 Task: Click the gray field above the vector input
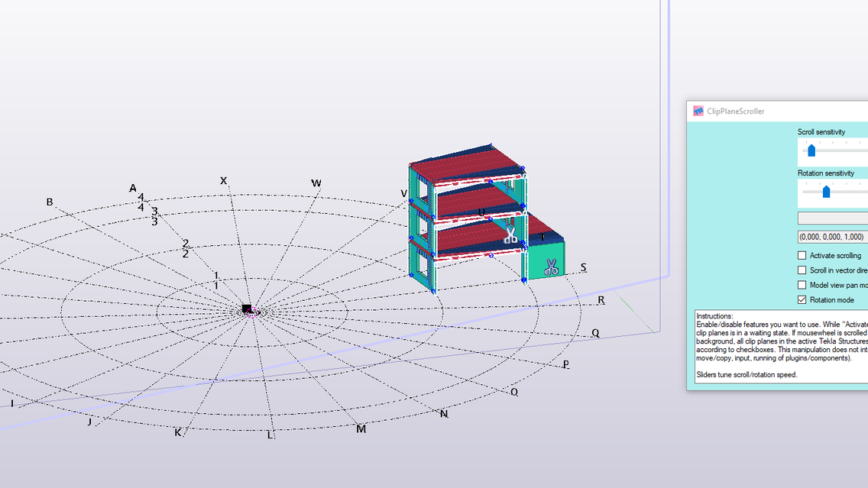[x=833, y=217]
